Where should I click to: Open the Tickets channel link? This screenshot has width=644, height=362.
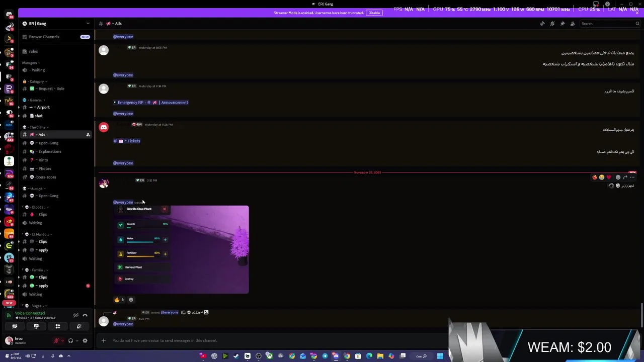(127, 141)
